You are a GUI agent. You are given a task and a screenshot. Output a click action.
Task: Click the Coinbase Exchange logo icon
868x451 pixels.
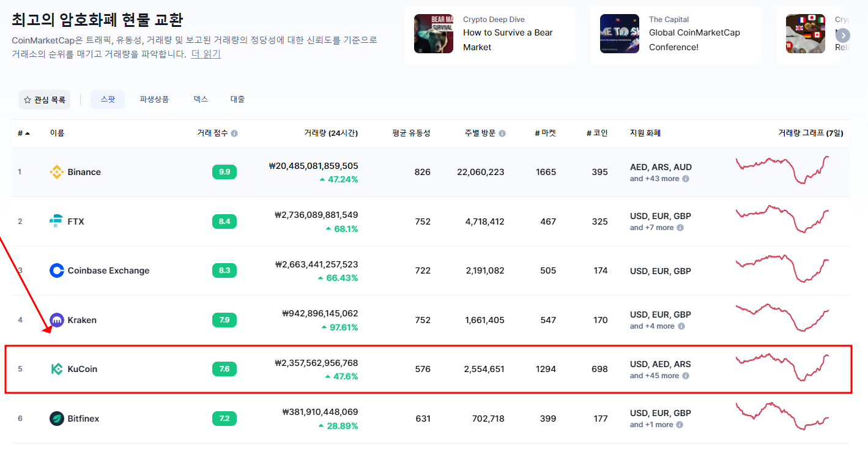click(56, 270)
